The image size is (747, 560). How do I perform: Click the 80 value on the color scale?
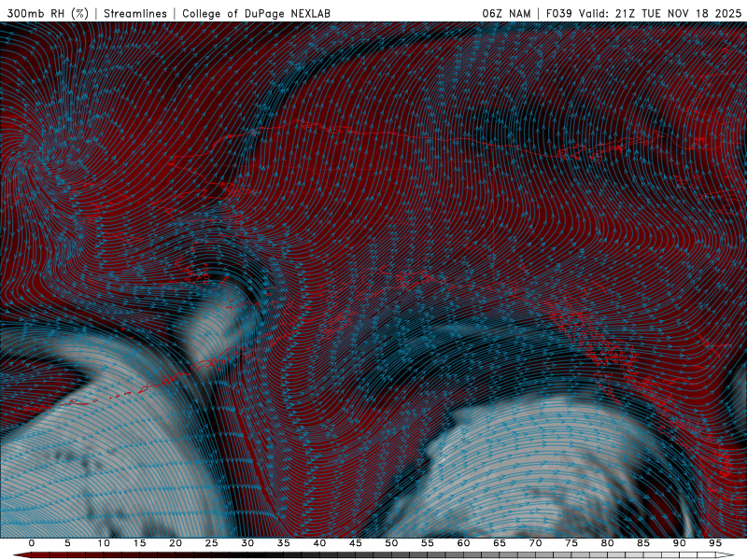(x=607, y=543)
